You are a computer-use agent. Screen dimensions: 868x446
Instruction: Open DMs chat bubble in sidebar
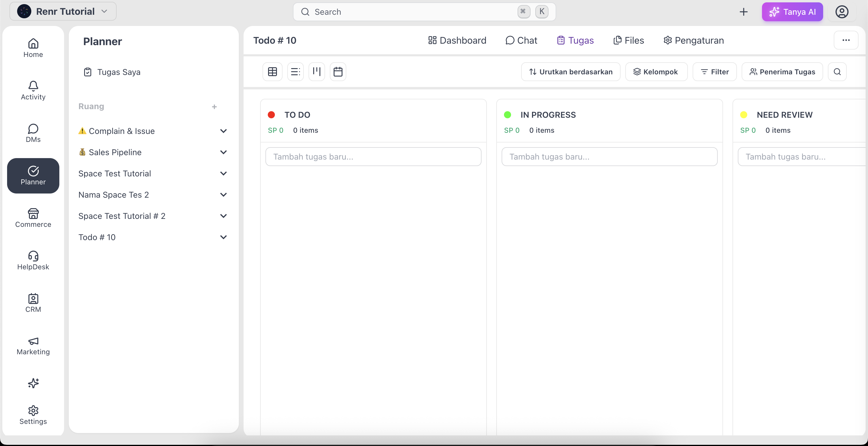[x=33, y=133]
